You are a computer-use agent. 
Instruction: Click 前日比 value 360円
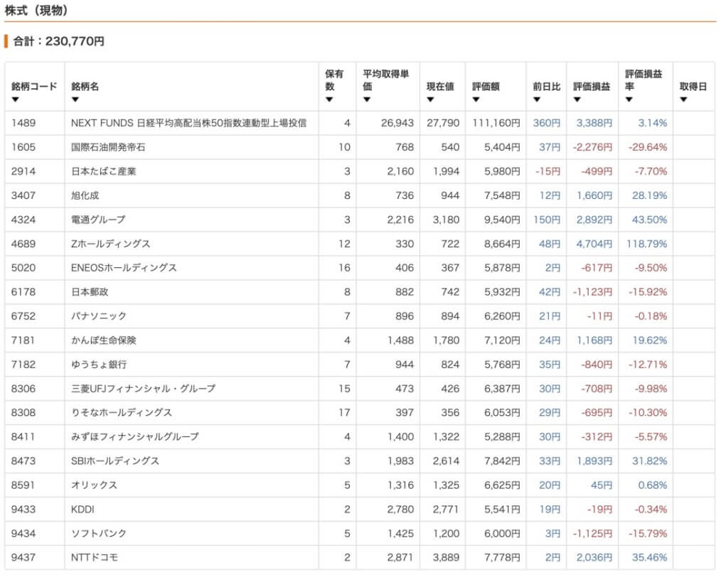pos(547,123)
